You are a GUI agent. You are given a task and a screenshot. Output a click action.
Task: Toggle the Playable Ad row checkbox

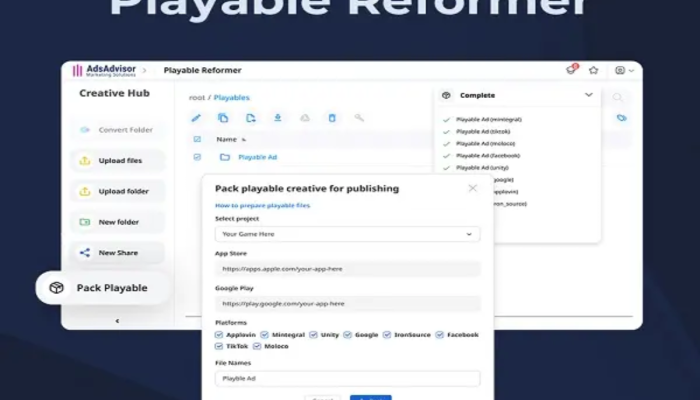tap(197, 157)
